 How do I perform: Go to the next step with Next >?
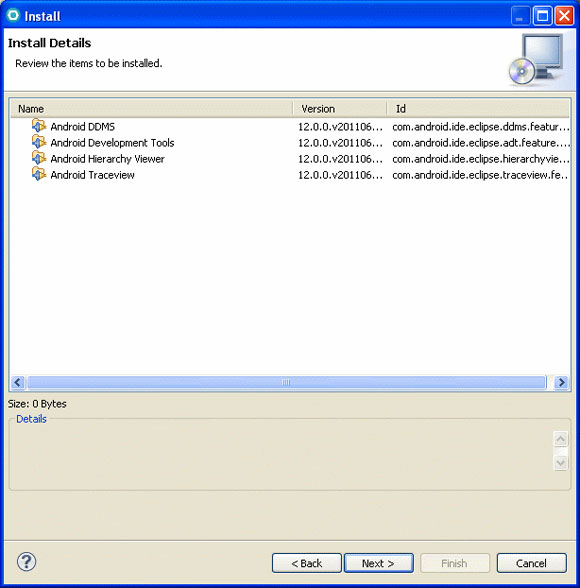pos(379,563)
